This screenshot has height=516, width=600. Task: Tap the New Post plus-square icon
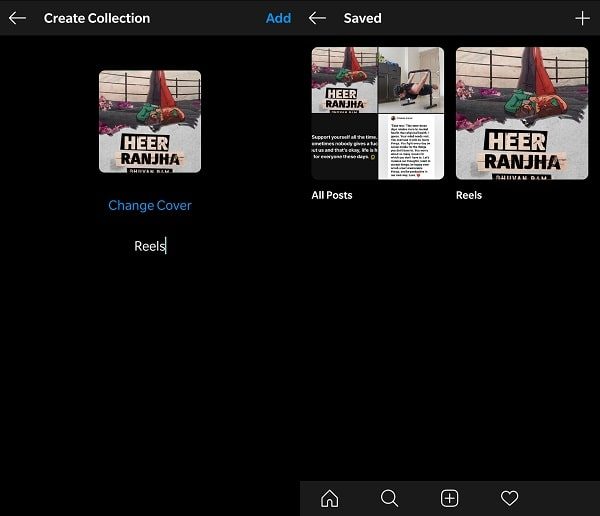pos(449,498)
